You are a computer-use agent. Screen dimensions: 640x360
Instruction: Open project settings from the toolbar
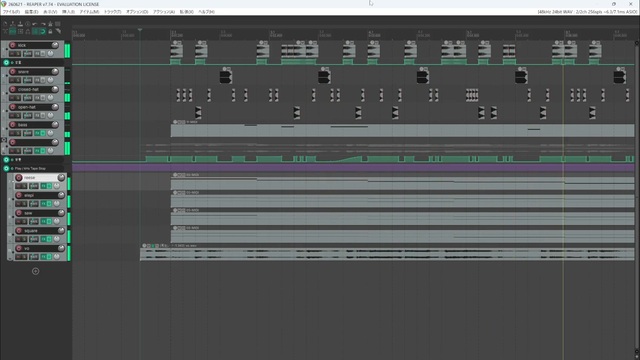coord(28,24)
